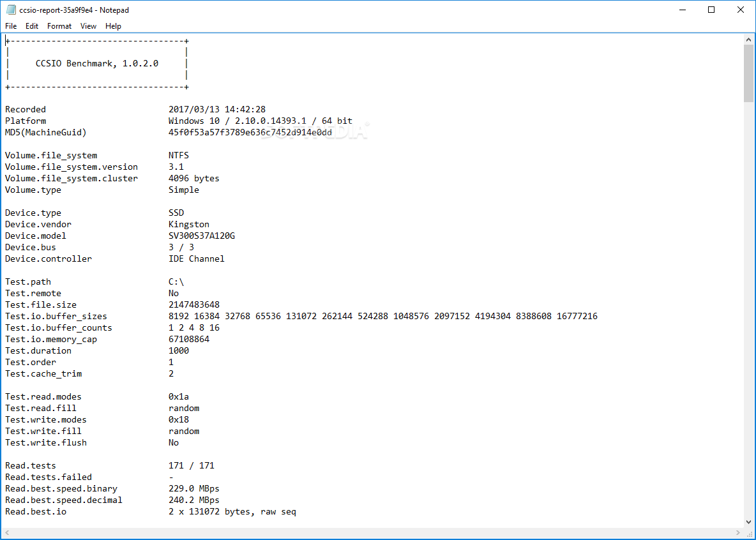756x540 pixels.
Task: Click the 'Test.write.flush' label
Action: coord(46,442)
